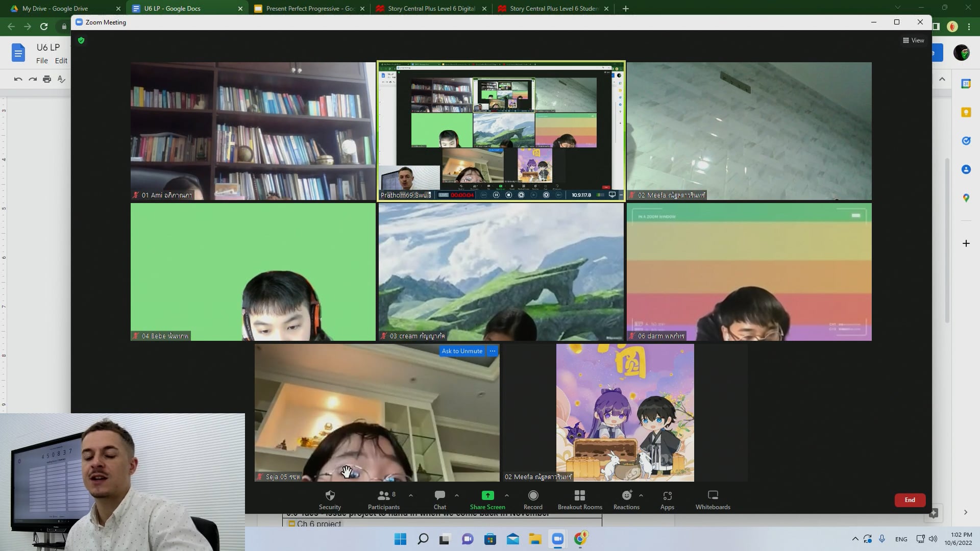Click Ask to Unmute on Seja's video
980x551 pixels.
[462, 351]
